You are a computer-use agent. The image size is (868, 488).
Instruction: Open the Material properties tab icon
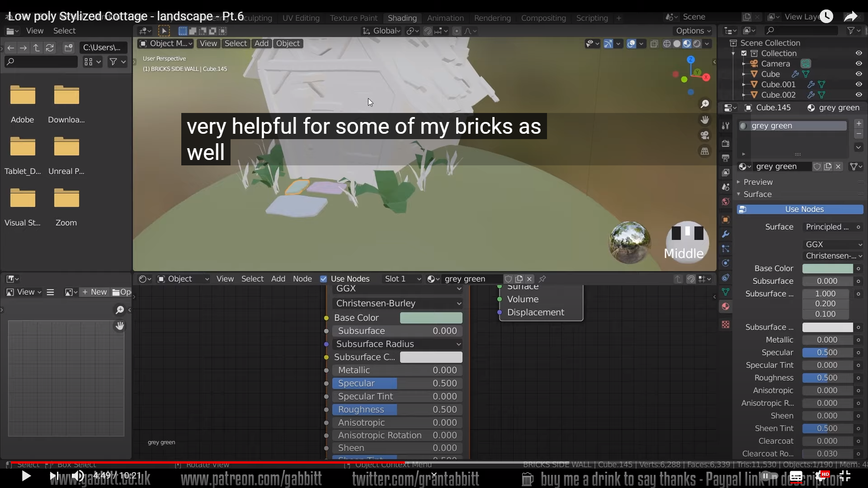click(726, 306)
